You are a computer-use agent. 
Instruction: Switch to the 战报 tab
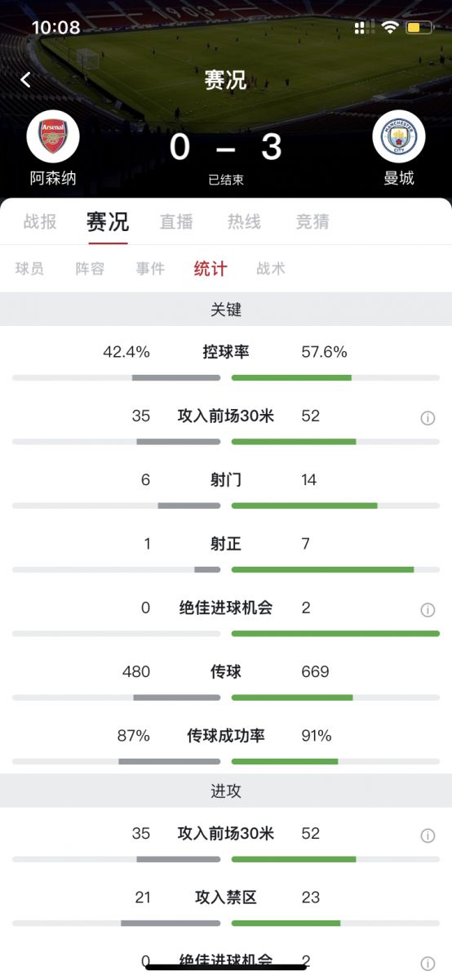point(40,222)
